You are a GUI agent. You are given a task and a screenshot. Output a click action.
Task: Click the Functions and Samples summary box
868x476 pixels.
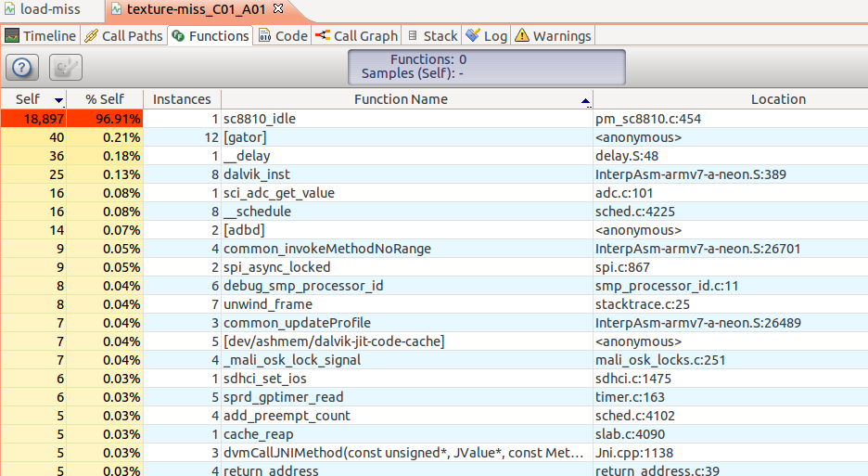[486, 67]
